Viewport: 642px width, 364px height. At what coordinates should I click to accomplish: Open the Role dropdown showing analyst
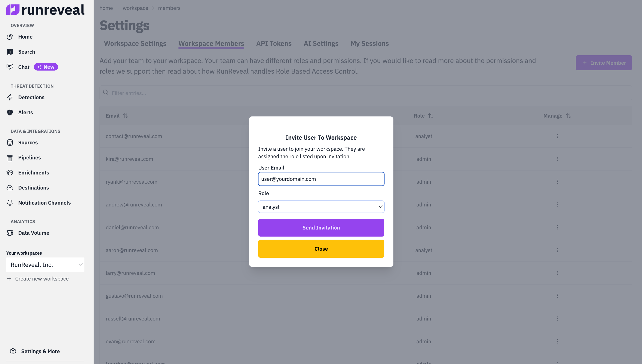click(321, 207)
